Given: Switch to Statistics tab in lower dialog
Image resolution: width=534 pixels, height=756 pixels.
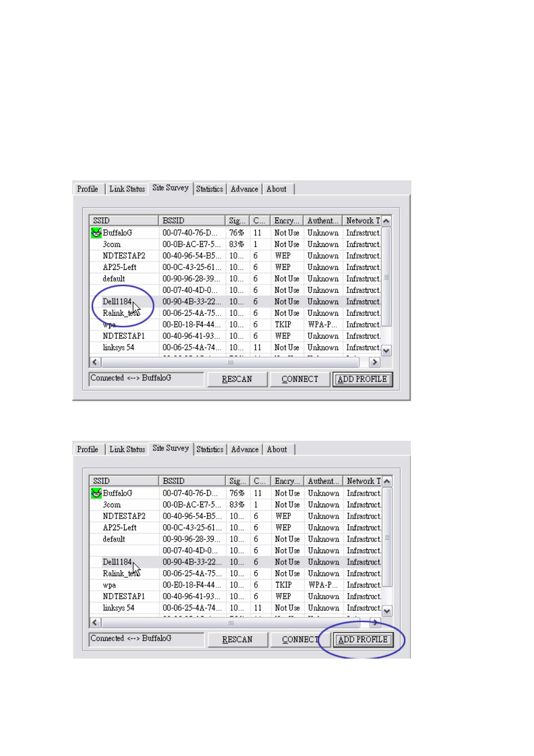Looking at the screenshot, I should [210, 450].
